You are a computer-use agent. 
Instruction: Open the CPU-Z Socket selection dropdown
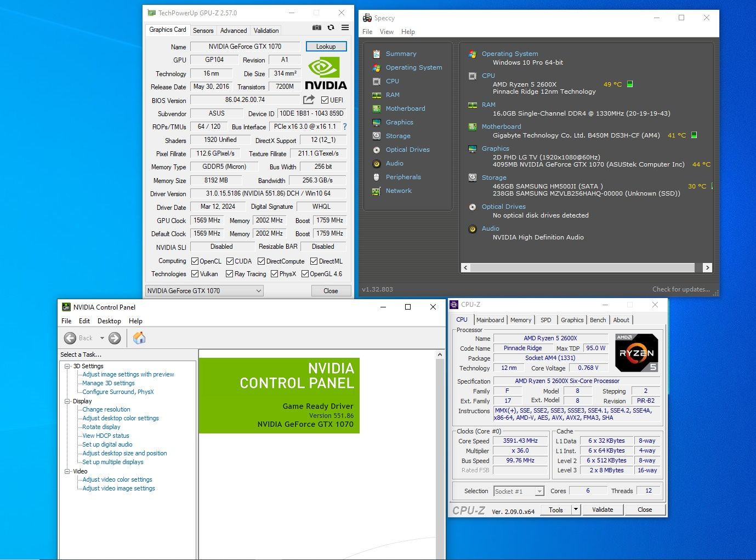(519, 491)
